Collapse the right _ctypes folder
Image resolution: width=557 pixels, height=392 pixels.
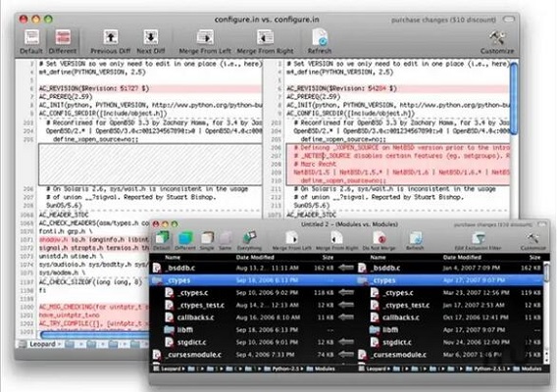pos(362,280)
